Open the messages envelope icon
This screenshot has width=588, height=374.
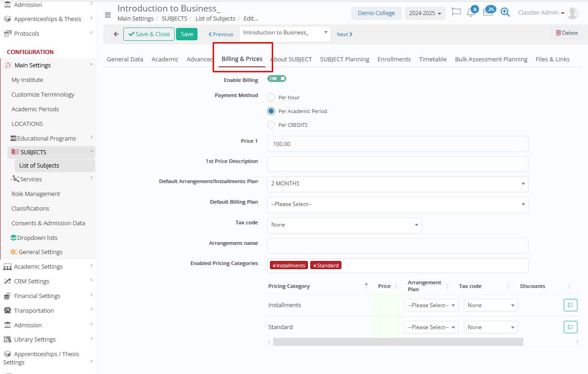click(x=488, y=12)
